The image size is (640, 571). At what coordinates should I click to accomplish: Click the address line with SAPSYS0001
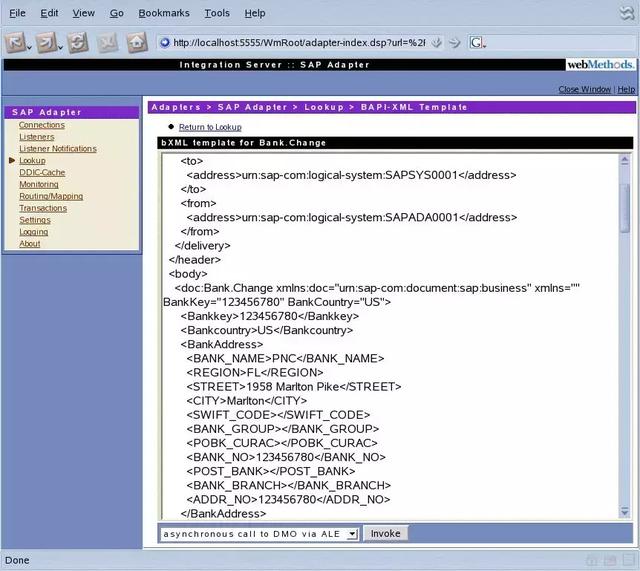(x=351, y=175)
